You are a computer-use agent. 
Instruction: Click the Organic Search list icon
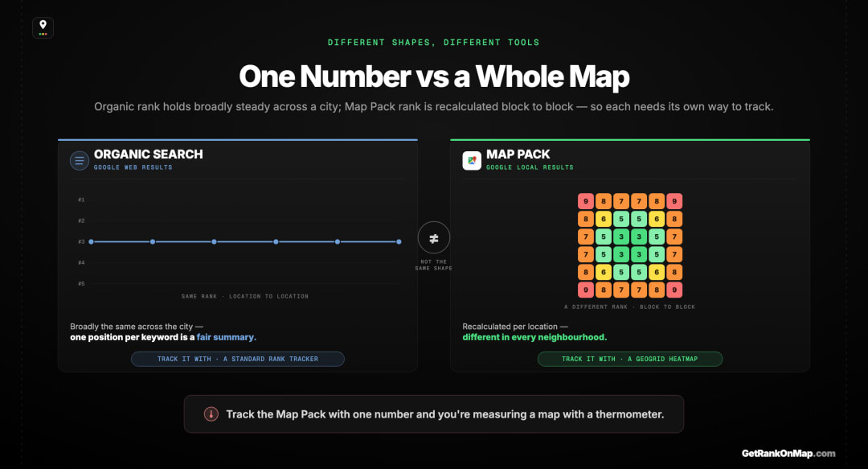tap(79, 160)
